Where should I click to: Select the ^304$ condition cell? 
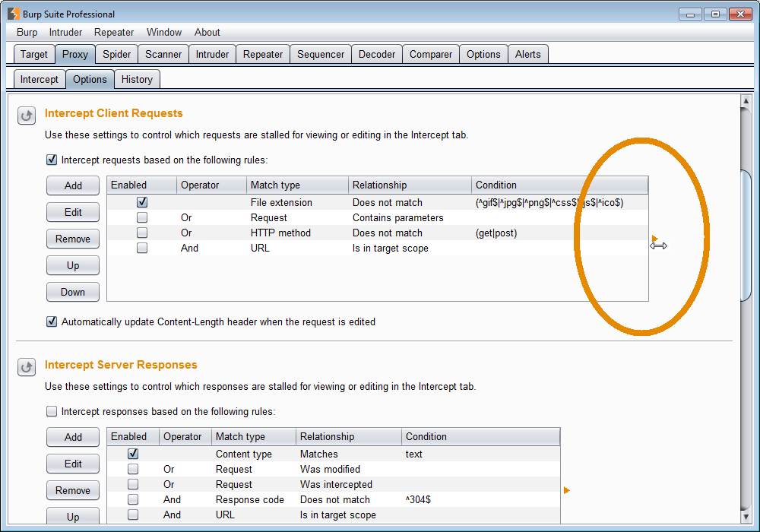481,499
